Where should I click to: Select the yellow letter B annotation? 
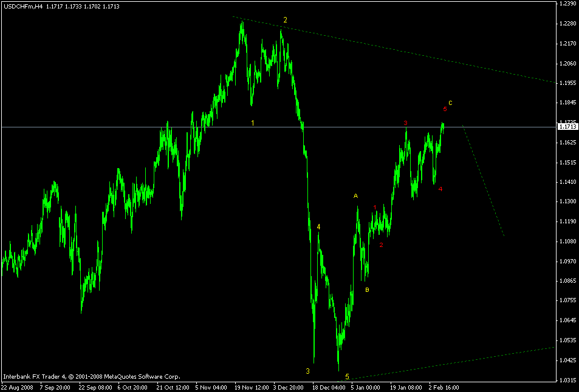pos(367,291)
